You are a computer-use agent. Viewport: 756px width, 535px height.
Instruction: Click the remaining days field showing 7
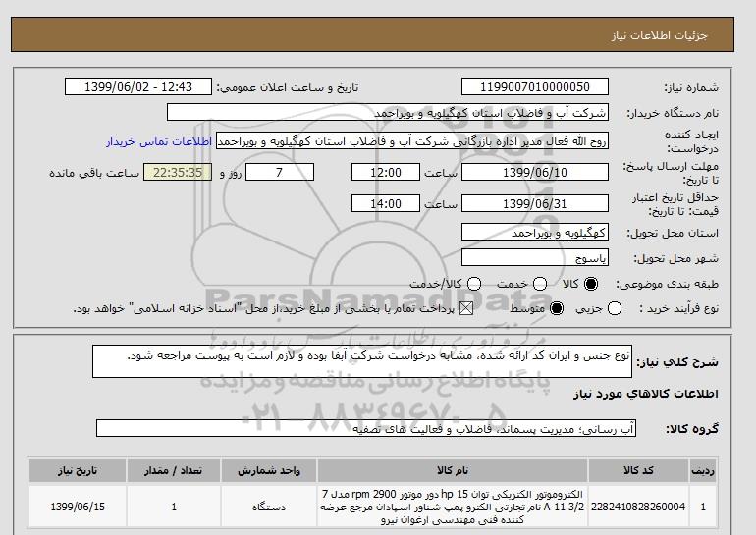[x=280, y=172]
